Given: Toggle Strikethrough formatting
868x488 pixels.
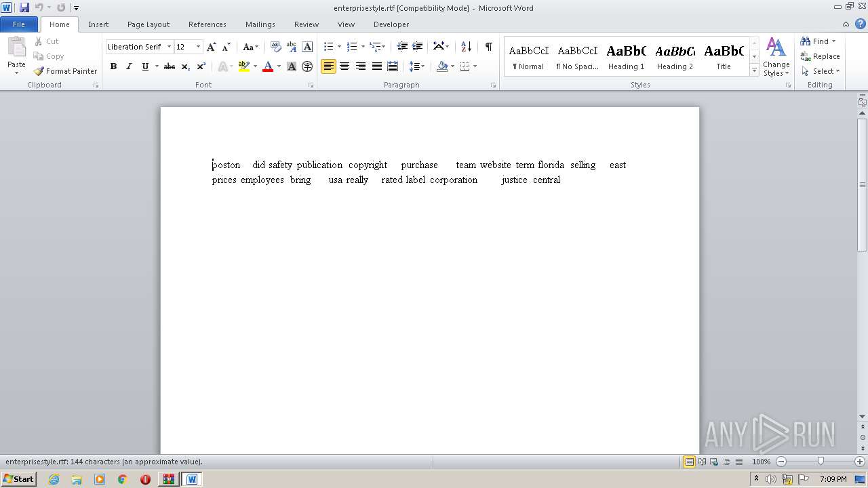Looking at the screenshot, I should [x=170, y=66].
